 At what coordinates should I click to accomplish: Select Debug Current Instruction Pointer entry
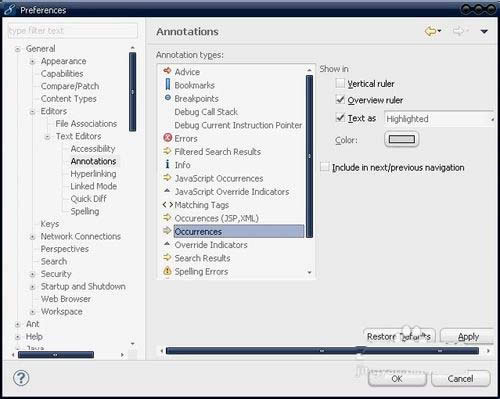[238, 125]
